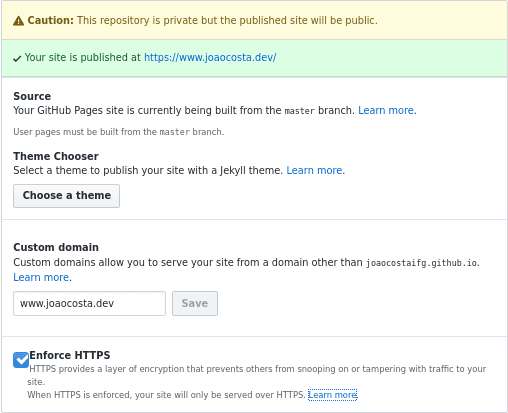Click the Enforce HTTPS label text
508x413 pixels.
tap(70, 355)
